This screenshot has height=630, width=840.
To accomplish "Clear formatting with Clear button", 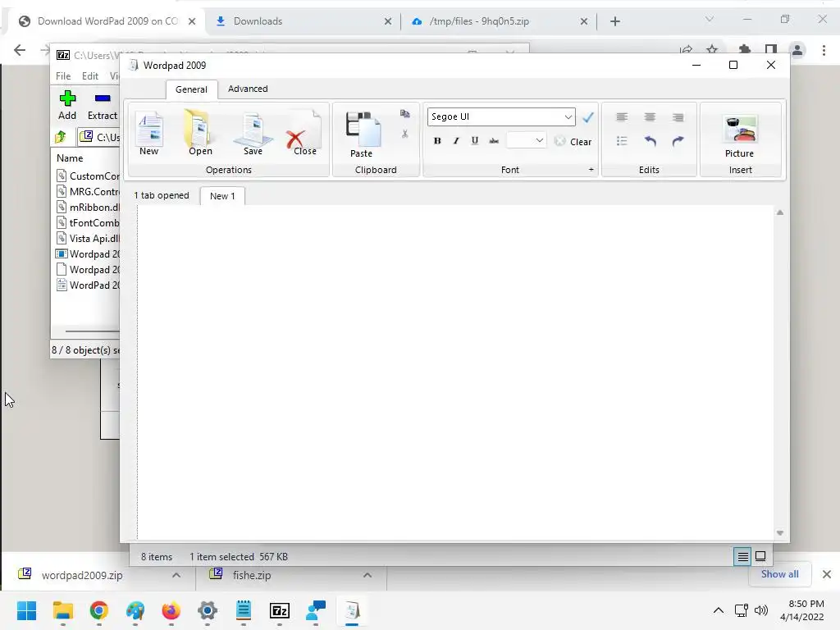I will pos(573,141).
